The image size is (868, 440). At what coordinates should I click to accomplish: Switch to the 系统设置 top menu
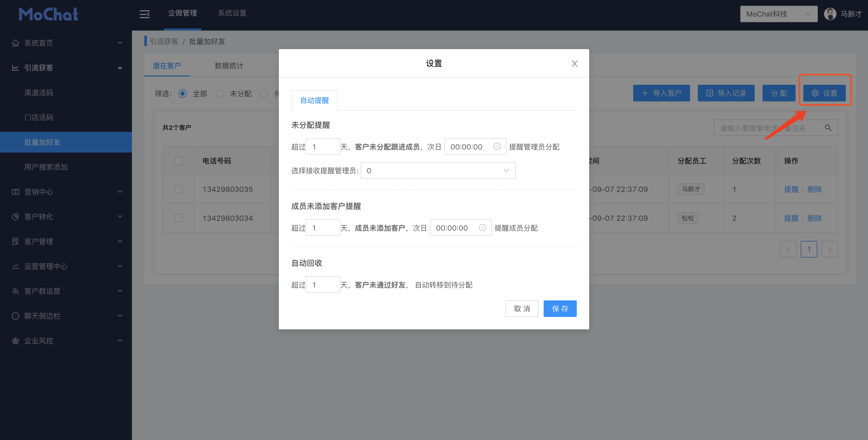232,13
